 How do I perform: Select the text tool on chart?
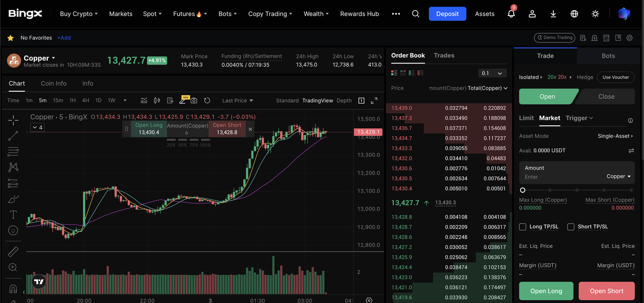(14, 214)
